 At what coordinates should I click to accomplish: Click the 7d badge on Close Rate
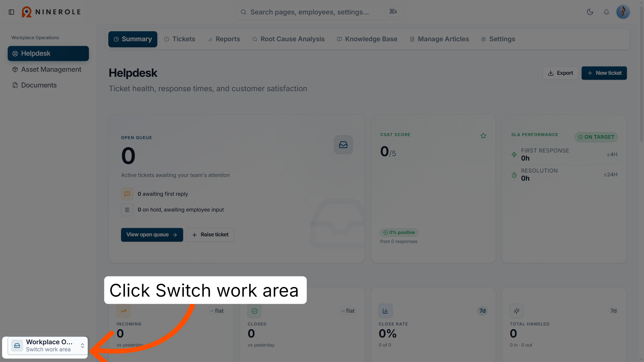tap(482, 311)
